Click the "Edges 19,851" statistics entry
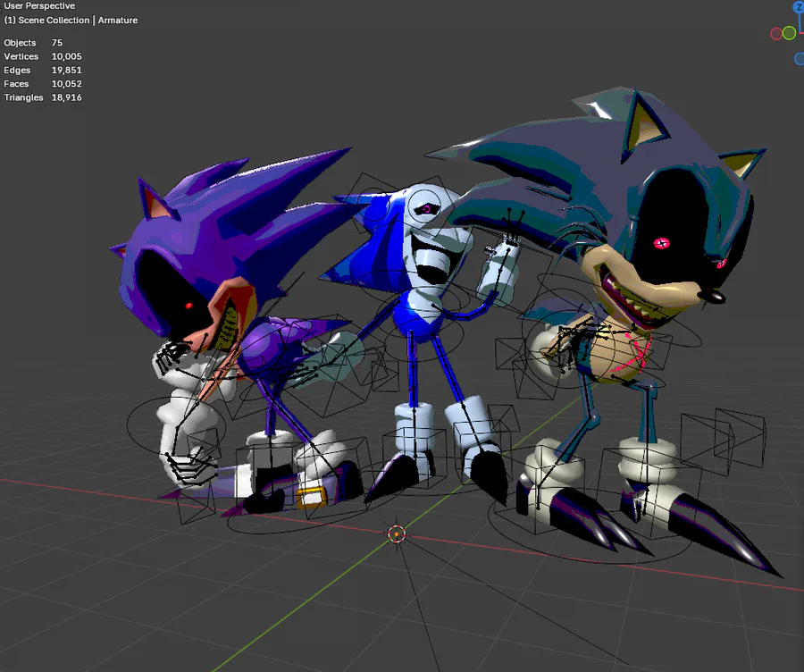This screenshot has height=672, width=804. click(43, 71)
